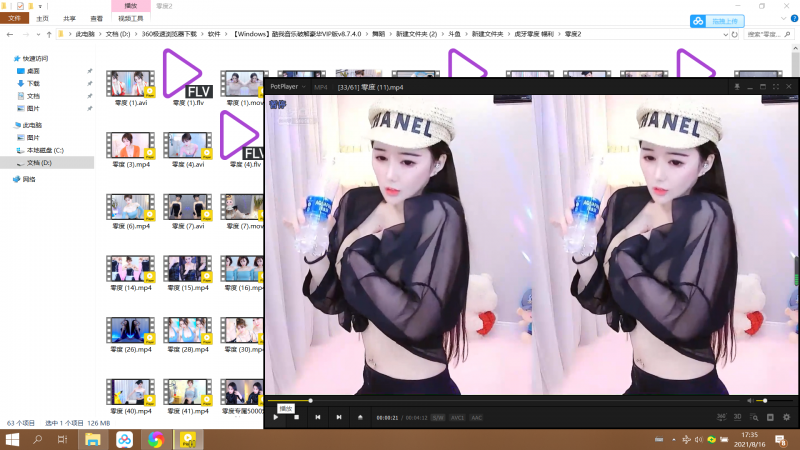
Task: Open the 共享 ribbon tab
Action: (x=69, y=18)
